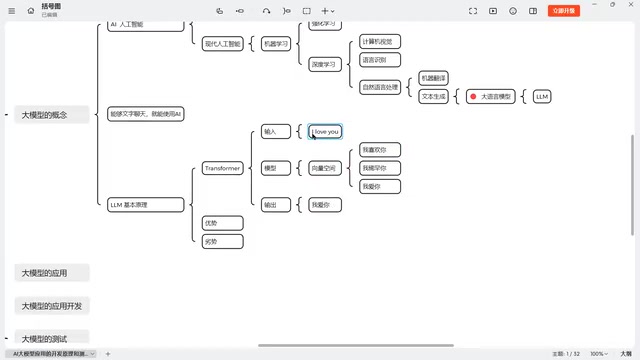The width and height of the screenshot is (640, 360).
Task: Open the sheet tab dropdown at bottom
Action: pyautogui.click(x=93, y=353)
